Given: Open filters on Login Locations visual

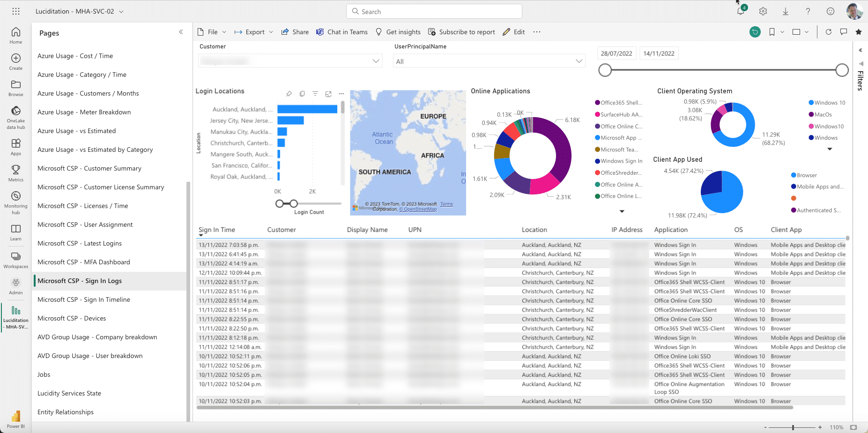Looking at the screenshot, I should [315, 94].
